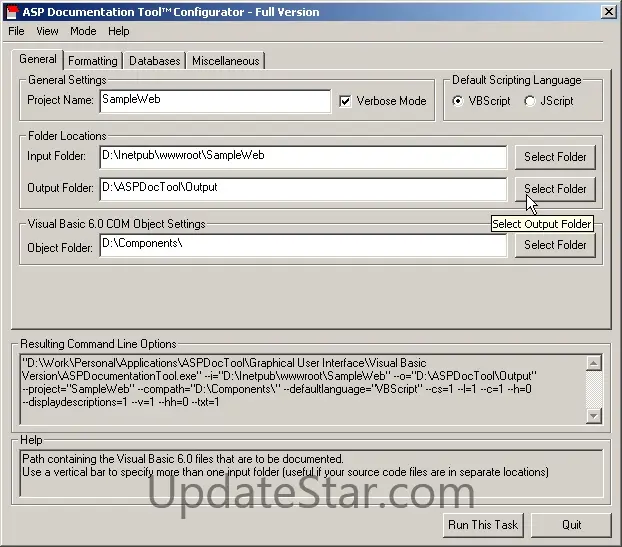Click the Input Folder text field
The height and width of the screenshot is (547, 622).
[x=303, y=157]
